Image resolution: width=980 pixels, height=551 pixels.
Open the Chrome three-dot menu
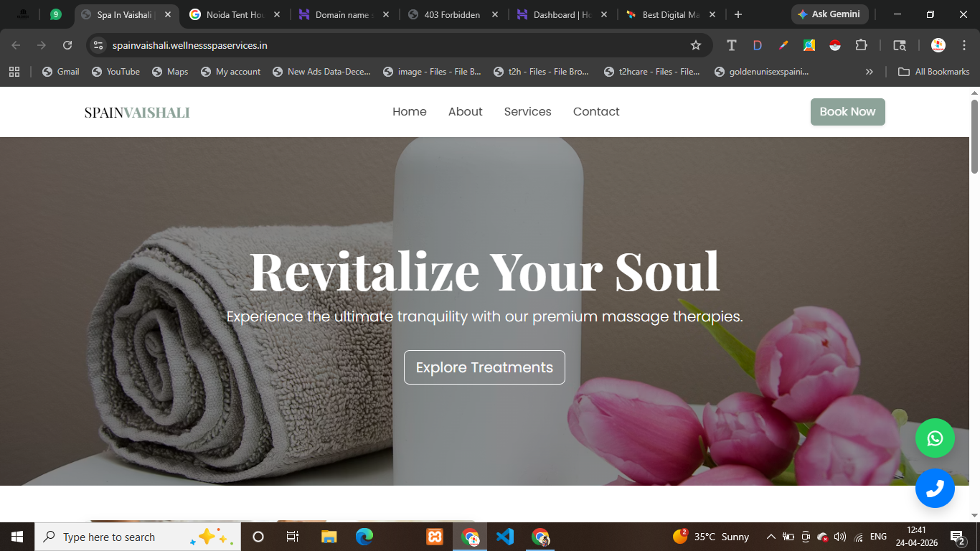963,45
